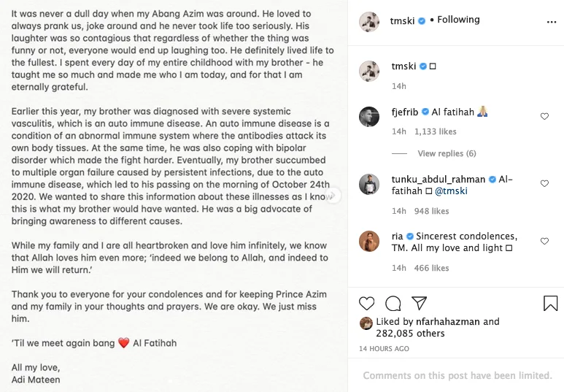This screenshot has height=392, width=564.
Task: Open tmski profile picture in header
Action: pyautogui.click(x=370, y=22)
